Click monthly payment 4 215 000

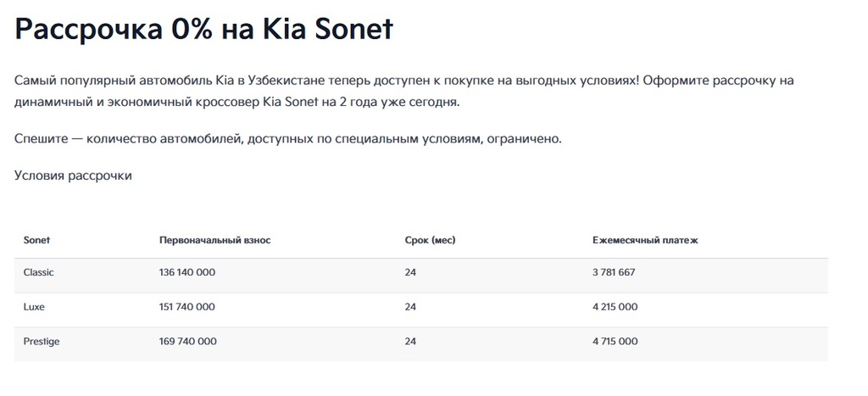pos(615,307)
